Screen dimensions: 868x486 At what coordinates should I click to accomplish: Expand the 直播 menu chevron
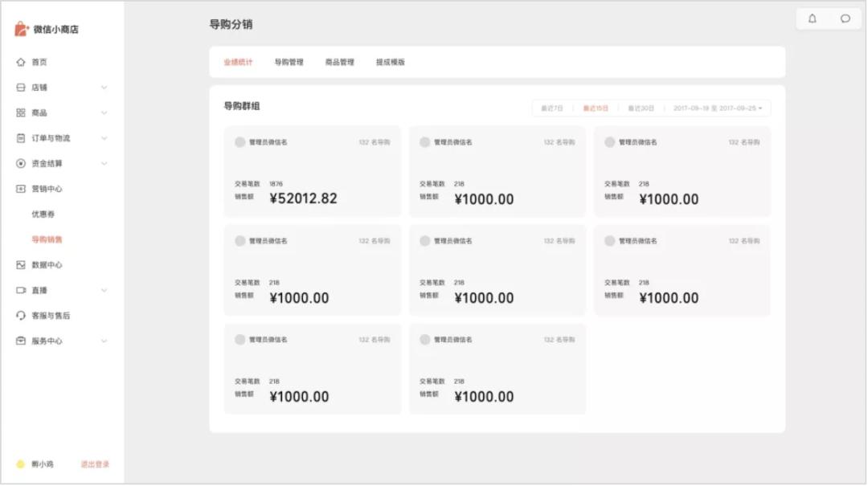[x=104, y=291]
